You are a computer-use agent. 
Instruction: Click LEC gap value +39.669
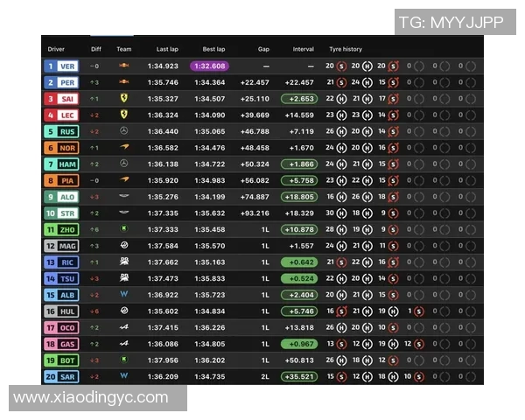click(255, 115)
